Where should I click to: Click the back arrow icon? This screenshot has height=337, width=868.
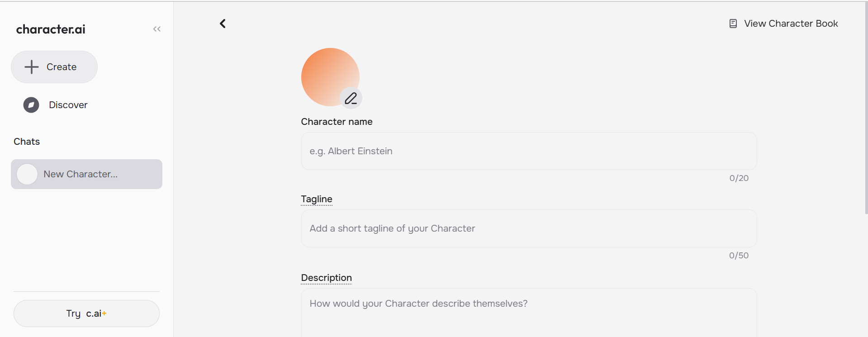point(223,24)
